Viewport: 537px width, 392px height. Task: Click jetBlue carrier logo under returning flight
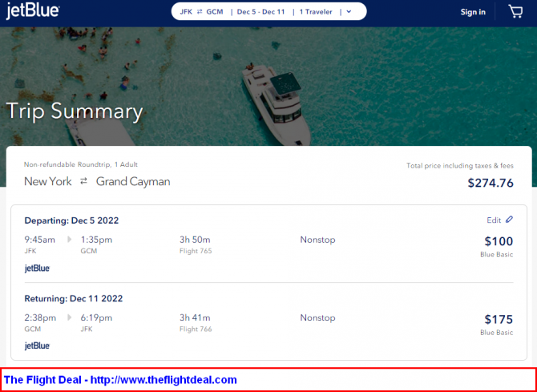(x=38, y=346)
